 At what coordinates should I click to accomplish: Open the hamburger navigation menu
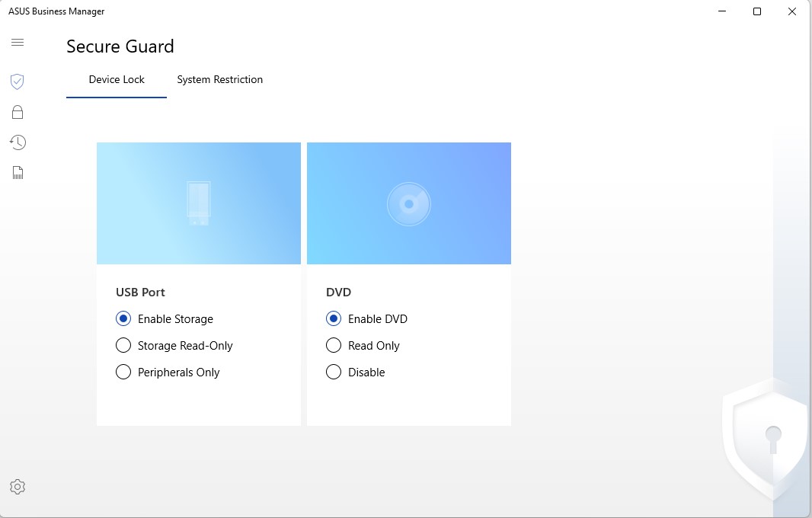pos(18,42)
